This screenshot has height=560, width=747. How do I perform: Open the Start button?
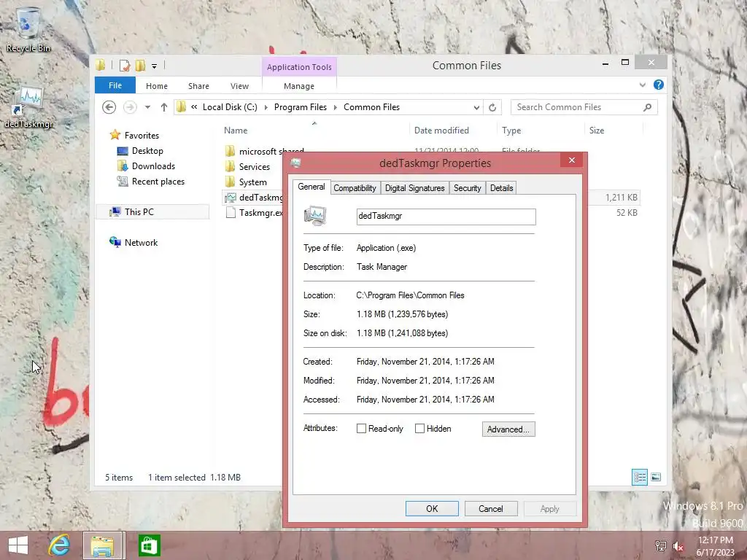click(18, 545)
